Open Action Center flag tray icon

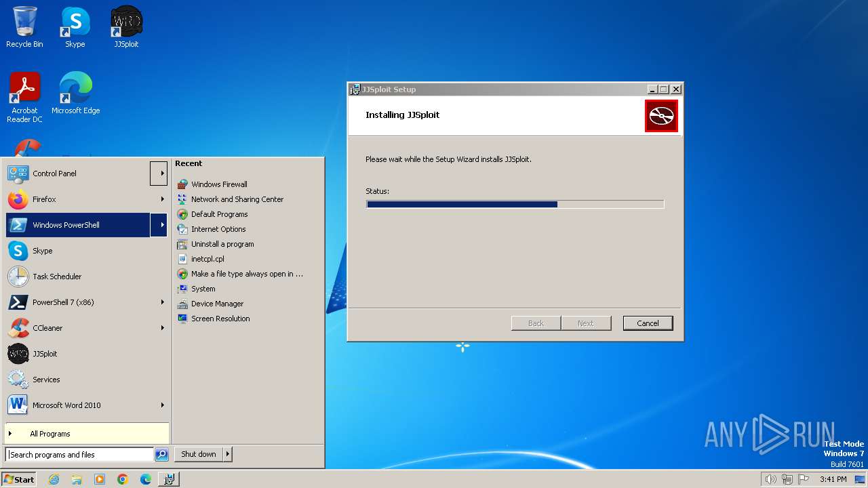point(804,479)
